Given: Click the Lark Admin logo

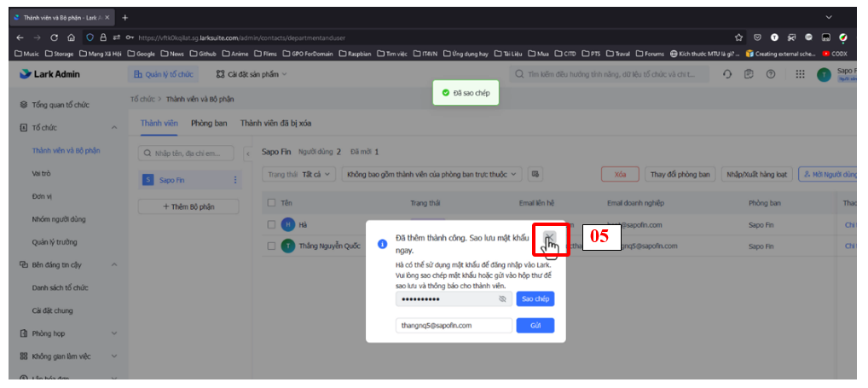Looking at the screenshot, I should coord(49,74).
